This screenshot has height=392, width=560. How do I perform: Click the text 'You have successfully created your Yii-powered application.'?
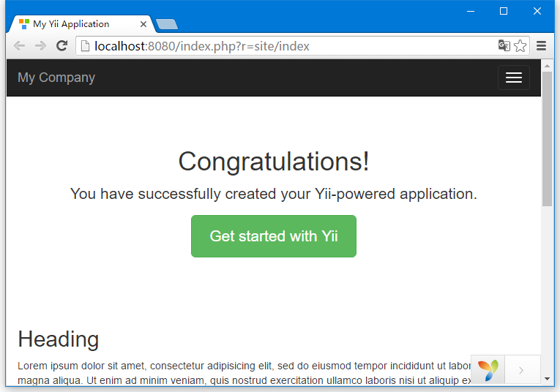[274, 194]
